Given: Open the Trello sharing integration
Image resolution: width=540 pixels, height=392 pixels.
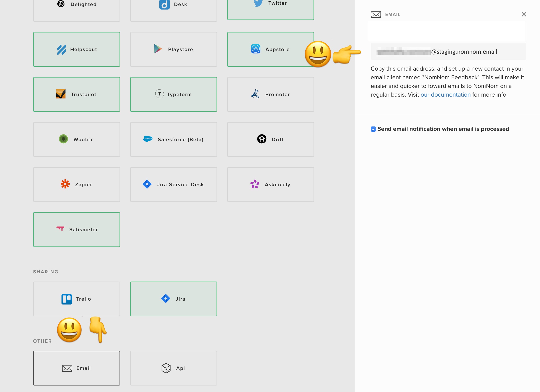Looking at the screenshot, I should (x=76, y=299).
